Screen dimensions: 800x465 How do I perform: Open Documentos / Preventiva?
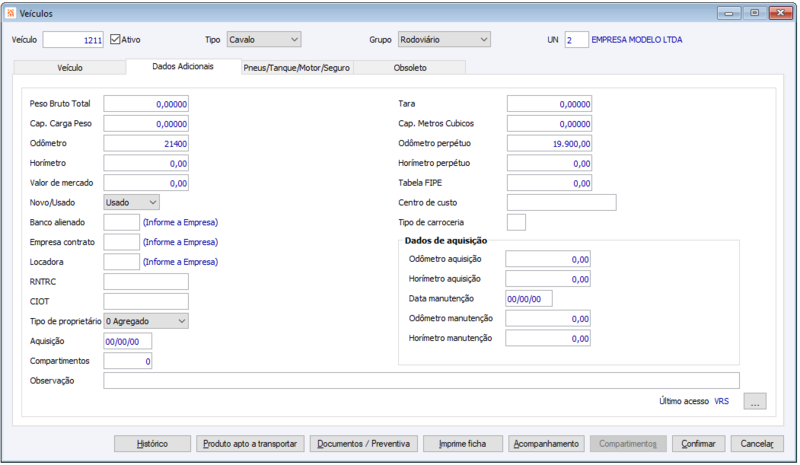point(363,444)
